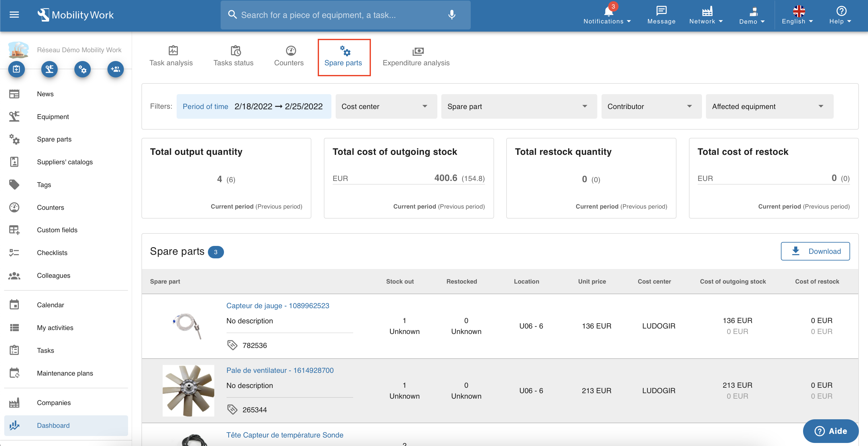Click the add spare part quick-action button
868x446 pixels.
83,69
